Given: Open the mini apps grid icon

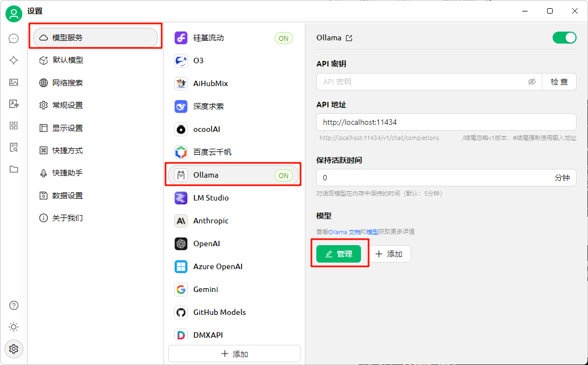Looking at the screenshot, I should click(x=14, y=126).
